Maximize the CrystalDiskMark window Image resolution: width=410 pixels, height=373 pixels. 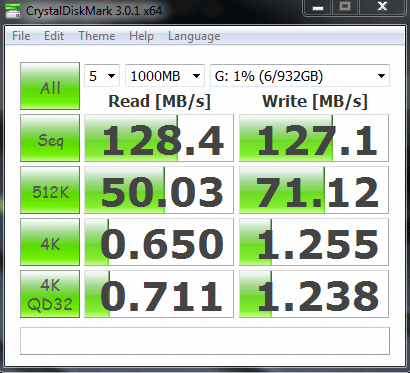[x=345, y=7]
